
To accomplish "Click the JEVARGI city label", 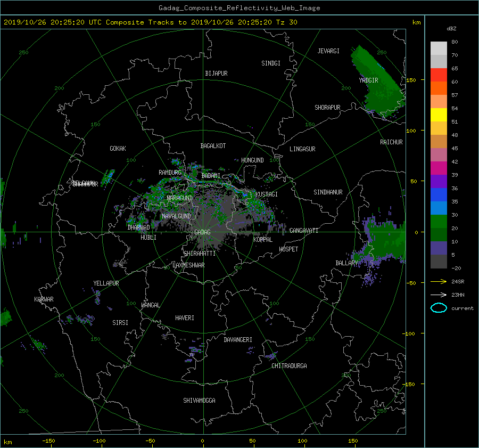I will tap(328, 51).
